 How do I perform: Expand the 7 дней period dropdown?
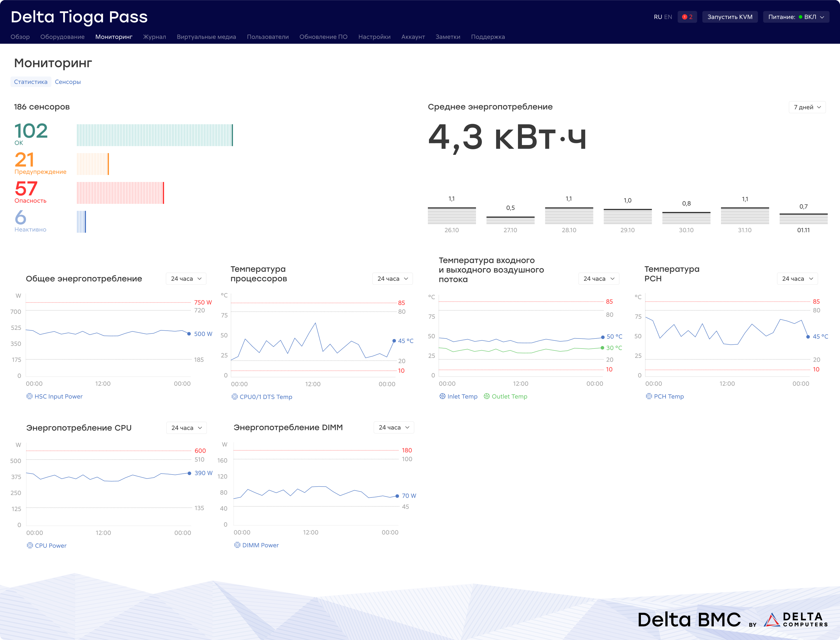(807, 107)
